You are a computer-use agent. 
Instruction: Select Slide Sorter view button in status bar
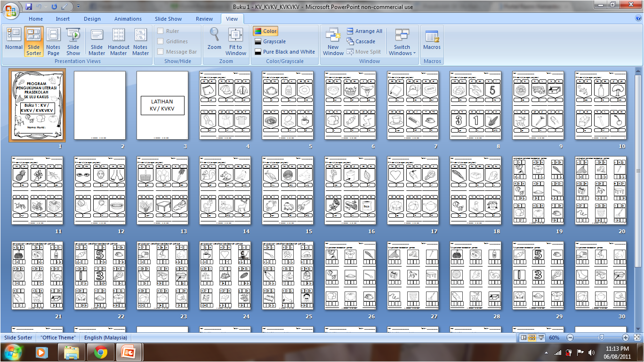(x=532, y=338)
